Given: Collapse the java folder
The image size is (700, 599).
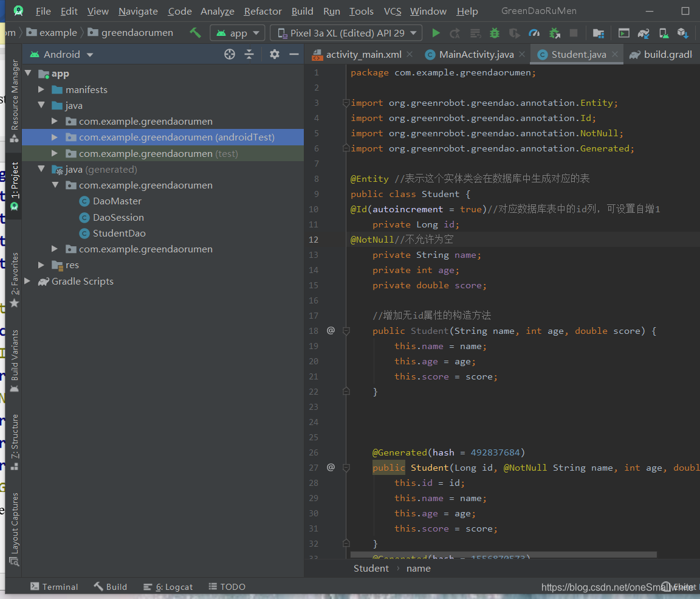Looking at the screenshot, I should 41,105.
